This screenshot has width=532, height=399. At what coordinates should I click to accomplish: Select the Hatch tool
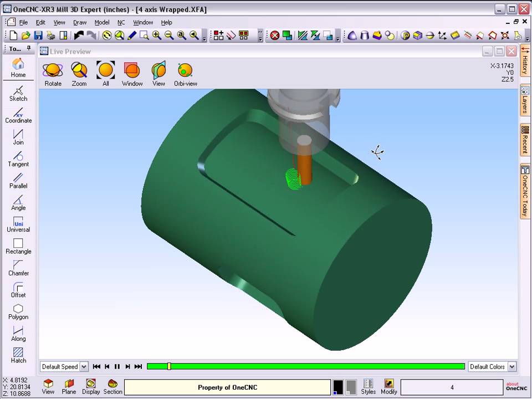(18, 356)
